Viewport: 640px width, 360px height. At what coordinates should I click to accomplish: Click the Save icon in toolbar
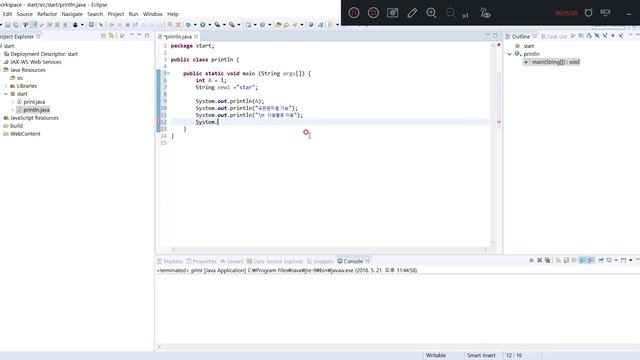point(8,25)
